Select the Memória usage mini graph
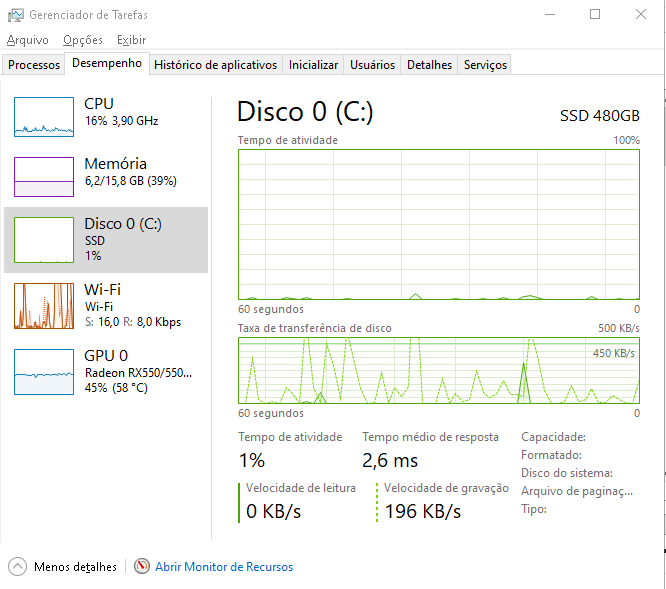Viewport: 666px width, 589px height. click(44, 177)
